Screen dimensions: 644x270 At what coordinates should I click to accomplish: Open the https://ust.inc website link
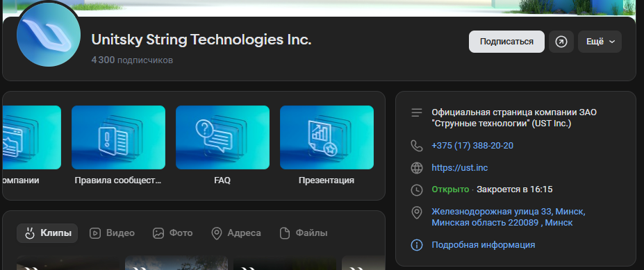click(460, 168)
